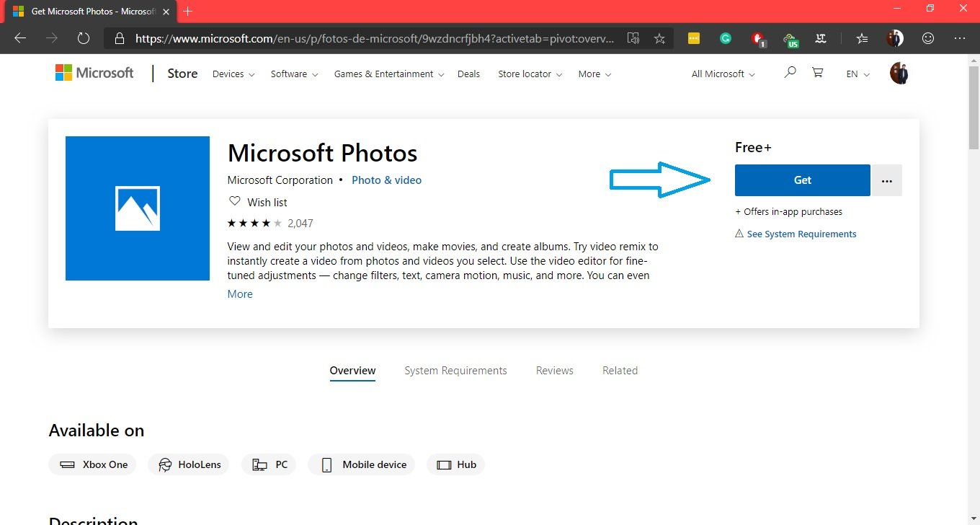
Task: Switch to the Overview tab
Action: point(352,371)
